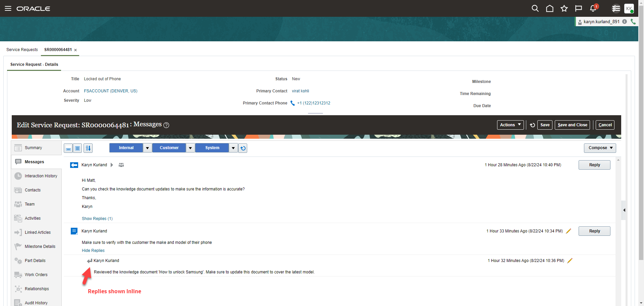Open Milestone Details side tab
The image size is (644, 306).
click(x=36, y=247)
